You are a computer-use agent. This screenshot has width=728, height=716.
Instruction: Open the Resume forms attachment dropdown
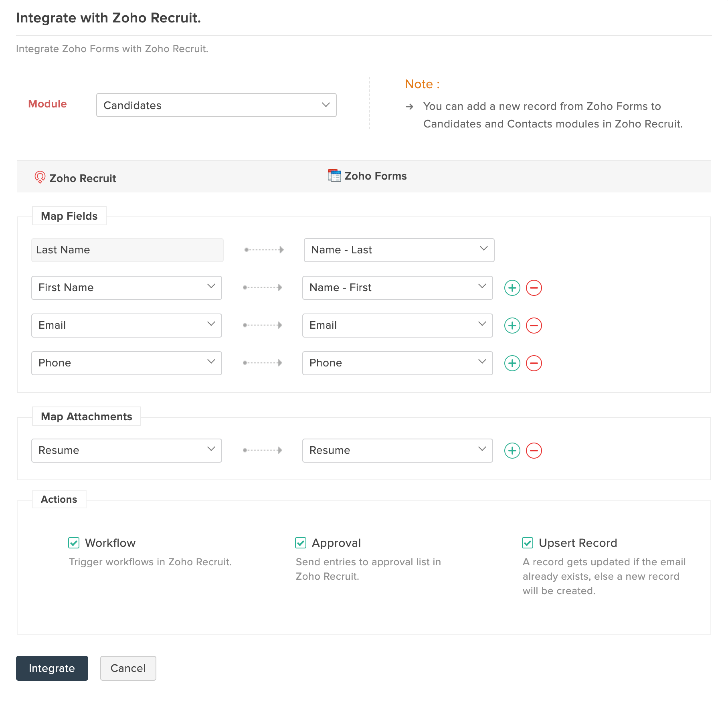pos(398,451)
